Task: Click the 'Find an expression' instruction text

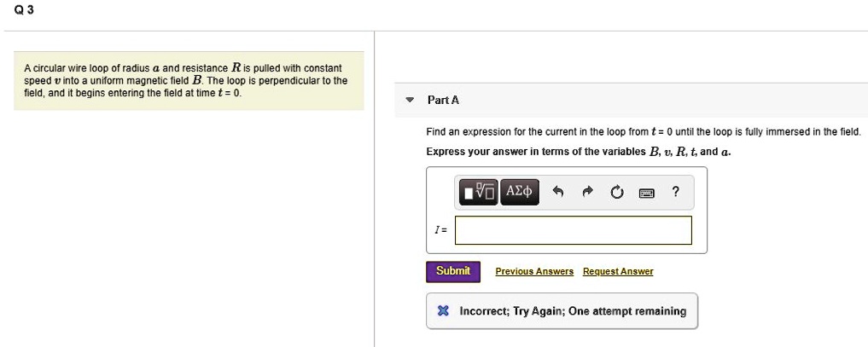Action: point(644,132)
